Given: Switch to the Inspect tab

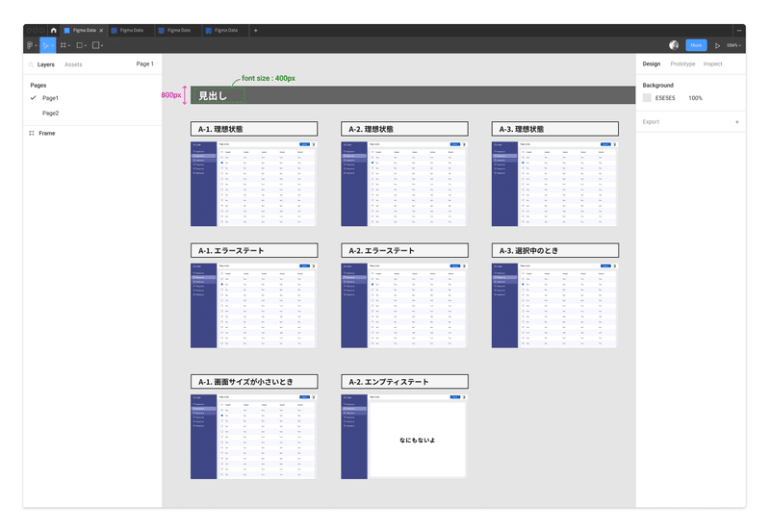Looking at the screenshot, I should click(x=712, y=63).
